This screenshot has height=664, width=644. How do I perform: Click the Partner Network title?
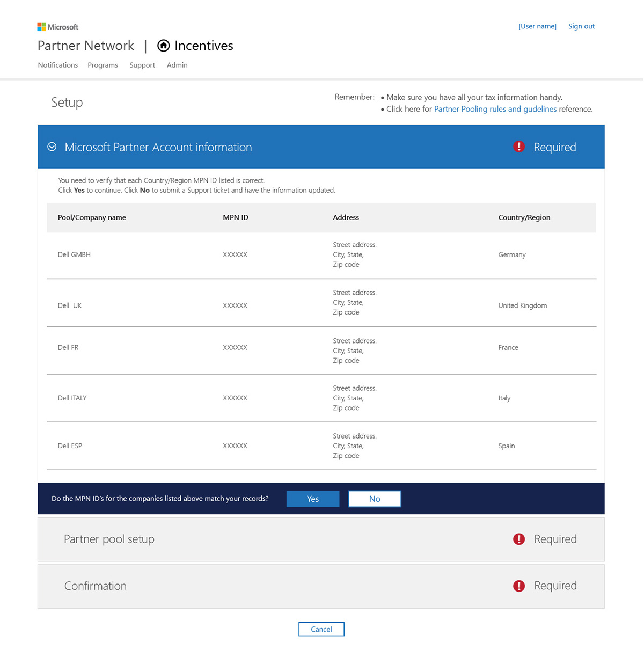click(x=86, y=46)
